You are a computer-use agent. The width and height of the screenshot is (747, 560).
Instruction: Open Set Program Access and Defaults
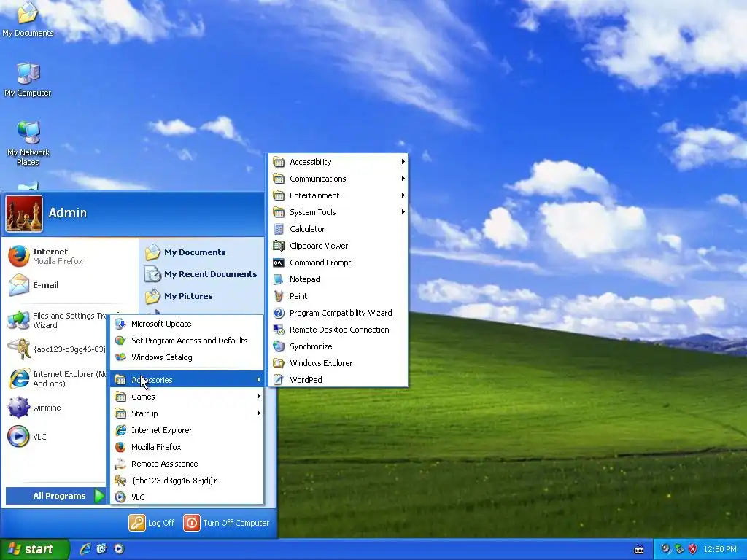[187, 341]
